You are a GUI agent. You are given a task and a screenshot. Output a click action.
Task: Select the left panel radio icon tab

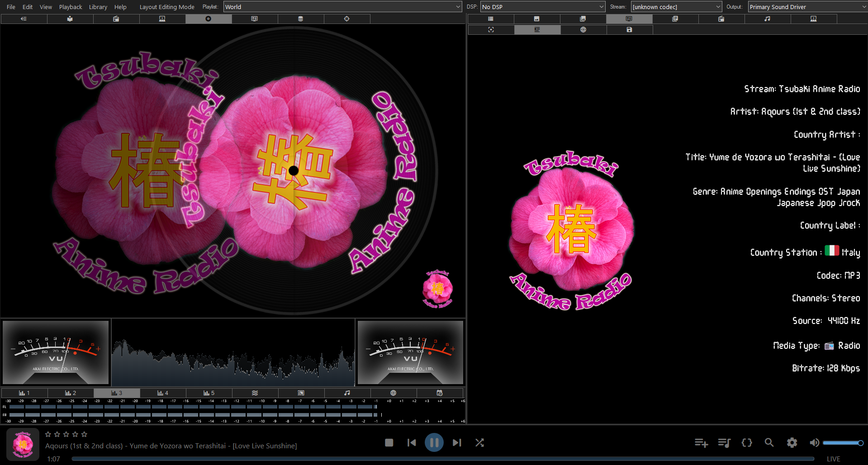[x=116, y=19]
